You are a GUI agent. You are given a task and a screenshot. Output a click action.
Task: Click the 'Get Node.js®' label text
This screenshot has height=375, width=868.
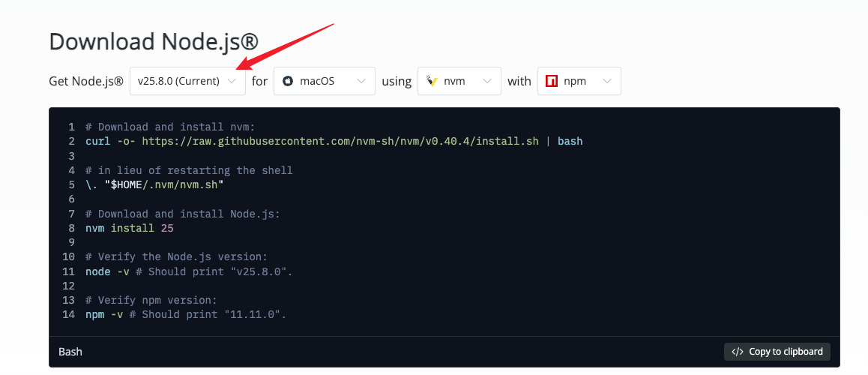point(86,81)
